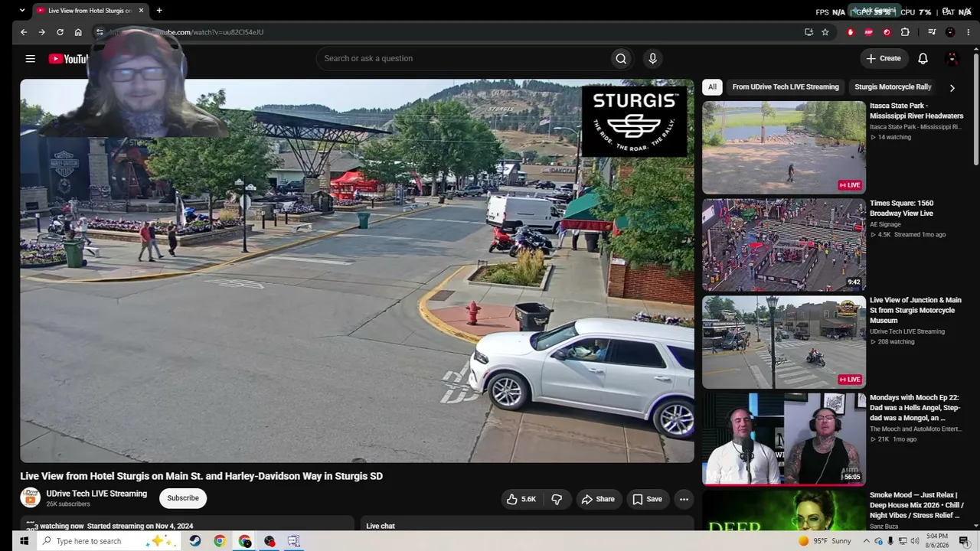Click the Mondays with Mooch Ep 22 title
The width and height of the screenshot is (980, 551).
[915, 408]
